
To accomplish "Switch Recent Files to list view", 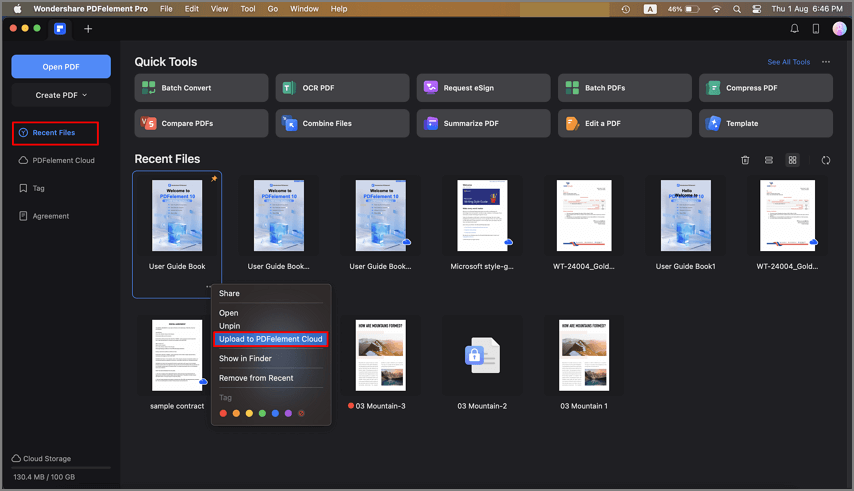I will point(768,160).
